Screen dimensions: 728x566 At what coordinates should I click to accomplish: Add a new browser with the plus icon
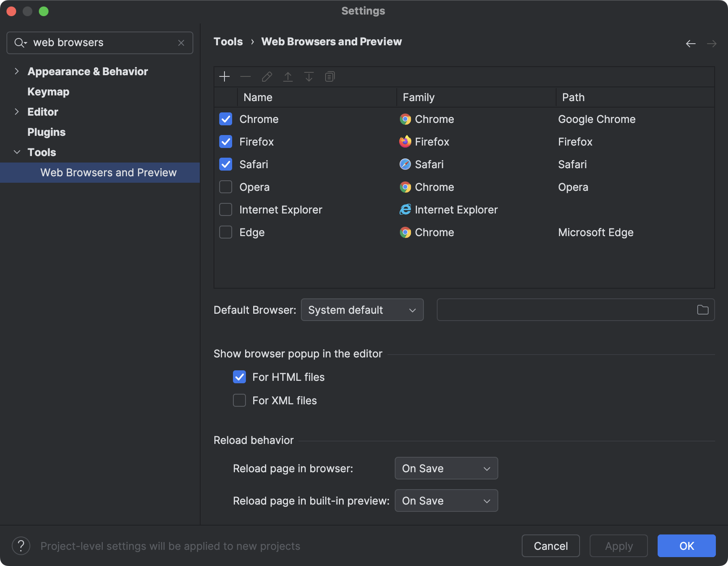coord(224,76)
